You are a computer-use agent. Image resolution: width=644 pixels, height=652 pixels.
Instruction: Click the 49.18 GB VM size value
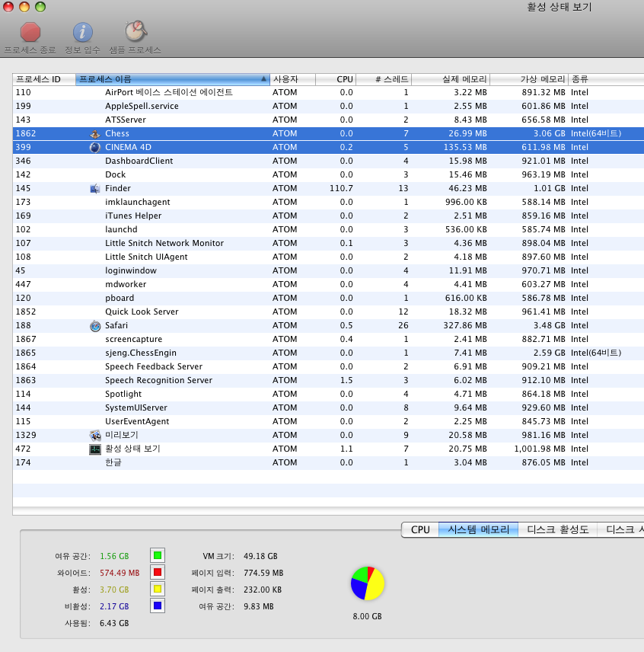pos(260,556)
